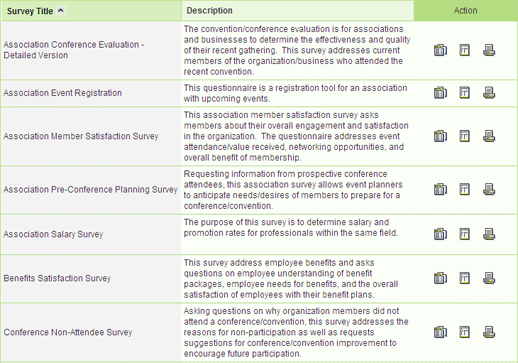
Task: Open the Benefits Satisfaction Survey title
Action: (x=57, y=278)
